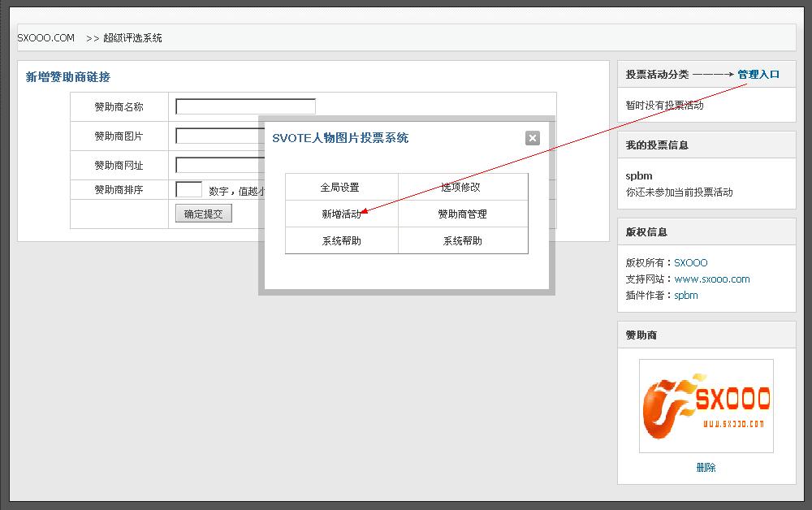Click the 删除 link under the sponsor logo
812x510 pixels.
click(x=706, y=467)
